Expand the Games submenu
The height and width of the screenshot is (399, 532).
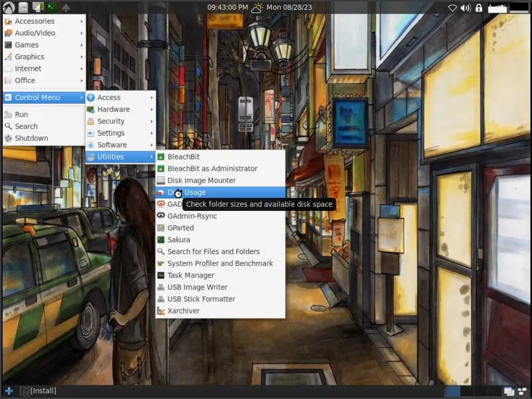coord(44,45)
